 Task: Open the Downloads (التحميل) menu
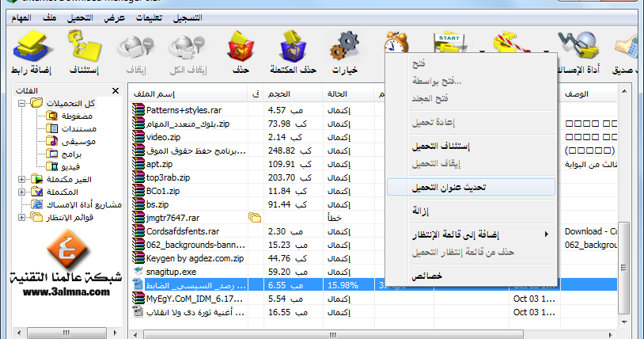80,18
